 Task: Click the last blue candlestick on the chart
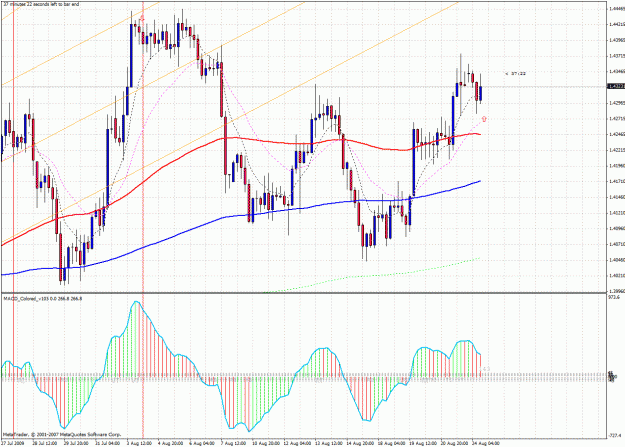tap(481, 94)
